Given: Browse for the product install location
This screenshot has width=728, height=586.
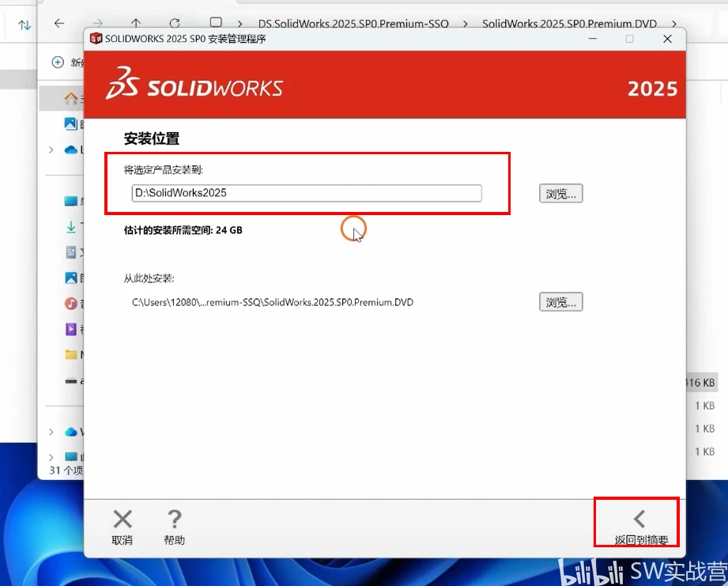Looking at the screenshot, I should (x=561, y=194).
